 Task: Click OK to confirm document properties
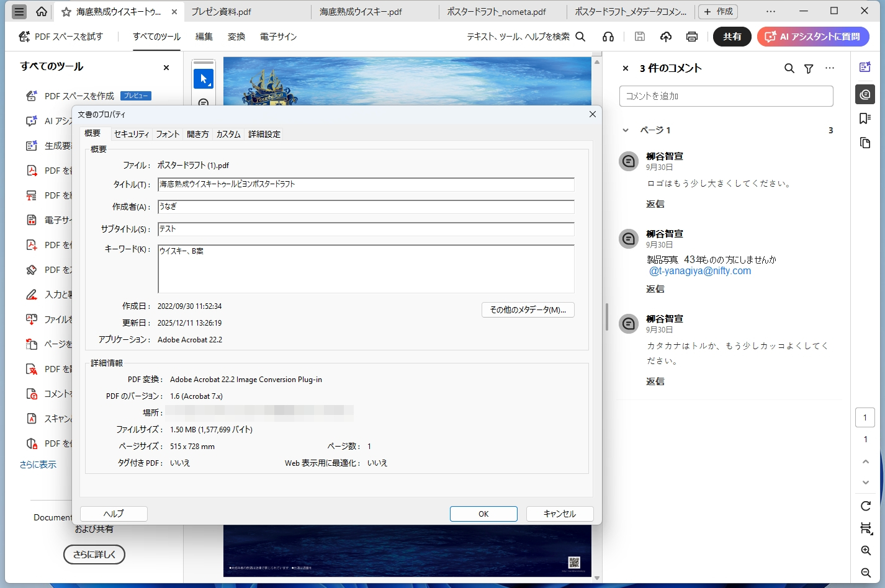click(x=483, y=514)
